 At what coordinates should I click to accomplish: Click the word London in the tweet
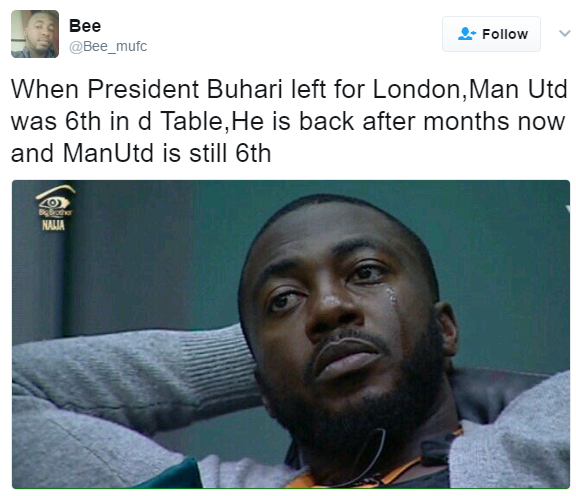[417, 89]
